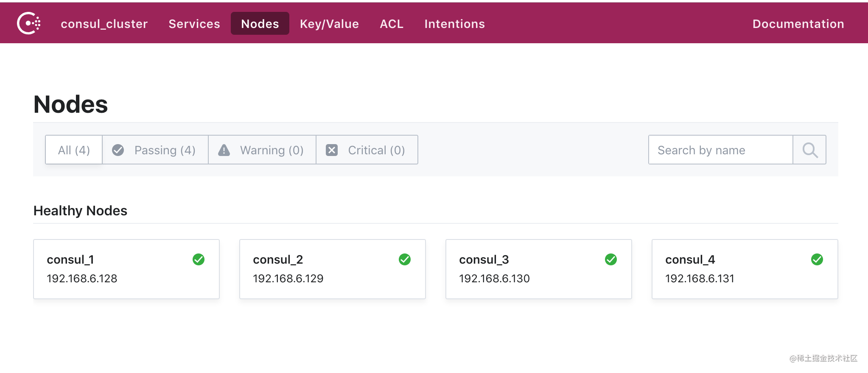Screen dimensions: 868x373
Task: Click the Consul logo icon
Action: coord(28,23)
